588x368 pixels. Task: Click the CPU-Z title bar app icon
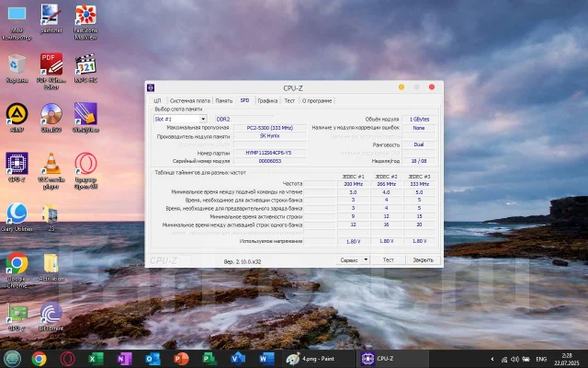(151, 87)
